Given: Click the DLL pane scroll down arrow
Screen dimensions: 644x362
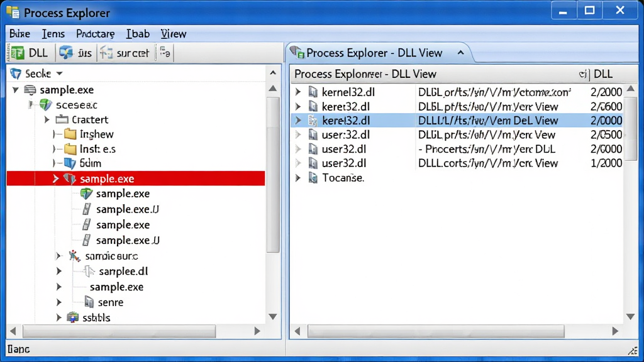Looking at the screenshot, I should click(x=631, y=317).
